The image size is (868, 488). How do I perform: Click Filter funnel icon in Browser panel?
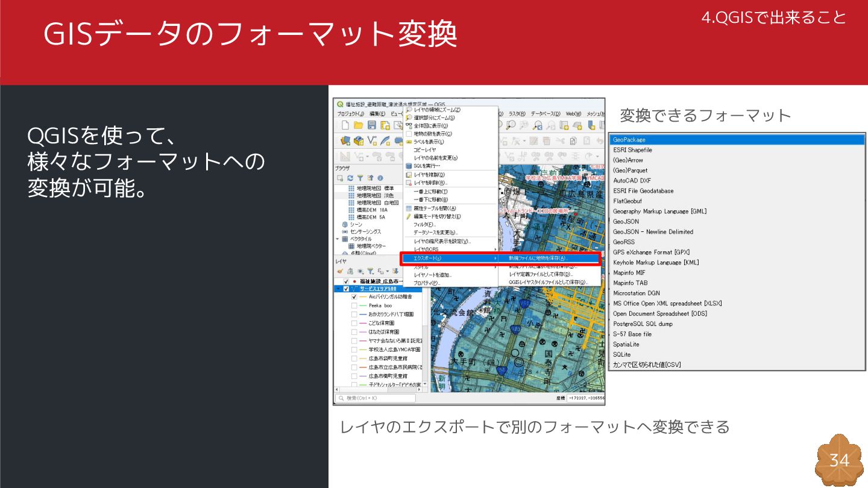[x=360, y=178]
